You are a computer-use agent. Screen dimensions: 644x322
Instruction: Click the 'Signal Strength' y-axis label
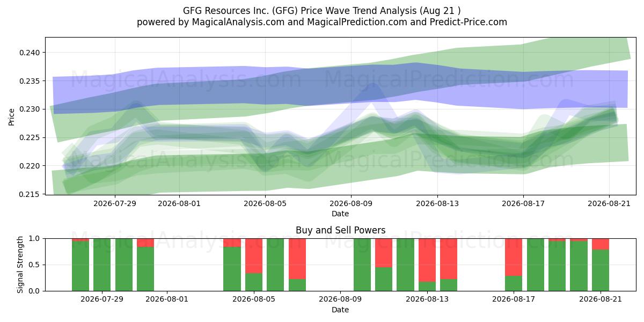pos(20,265)
